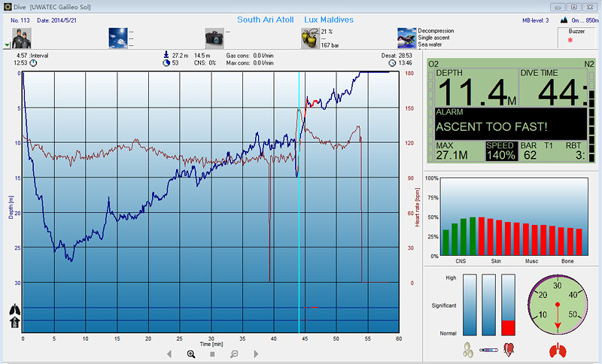The width and height of the screenshot is (602, 364).
Task: Click the CNS tissue label
Action: click(461, 261)
